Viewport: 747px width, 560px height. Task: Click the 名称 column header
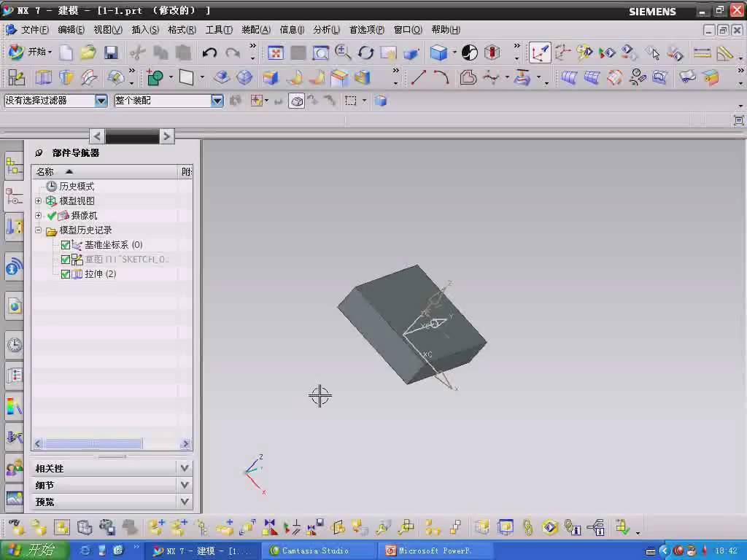coord(105,171)
